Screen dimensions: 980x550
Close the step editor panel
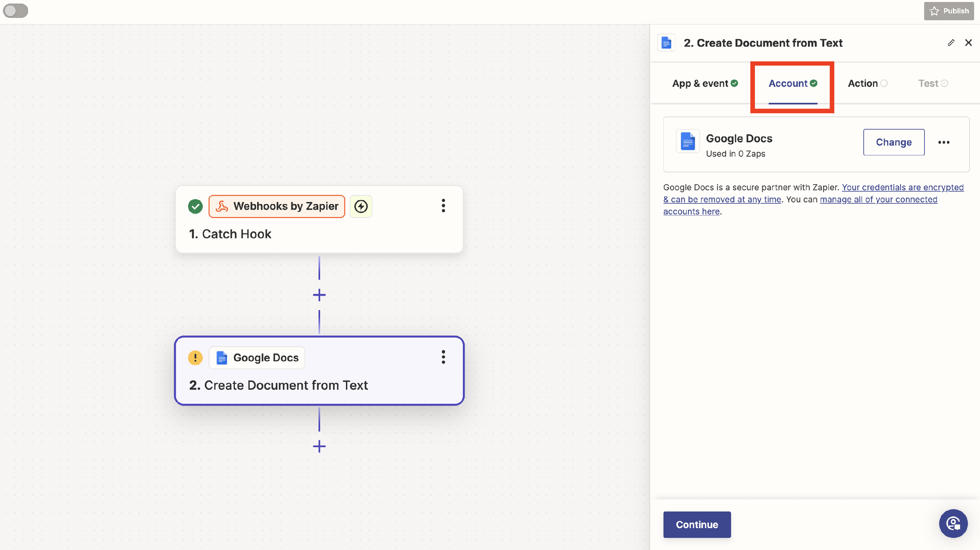[x=969, y=42]
